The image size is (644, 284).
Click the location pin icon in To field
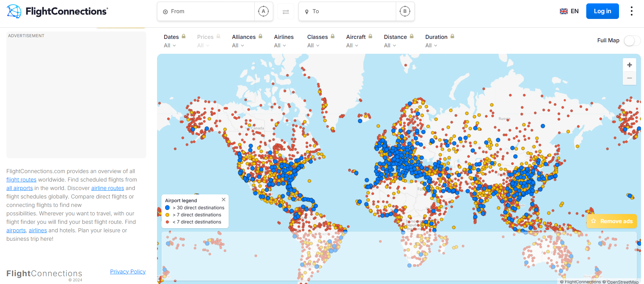point(307,12)
